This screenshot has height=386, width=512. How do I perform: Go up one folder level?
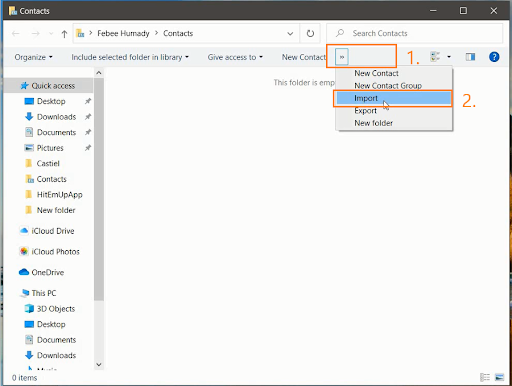coord(64,33)
